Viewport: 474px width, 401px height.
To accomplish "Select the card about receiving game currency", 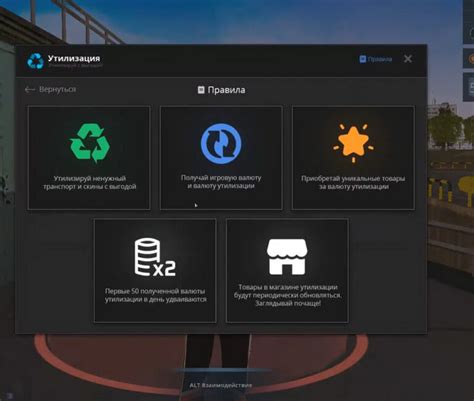I will (221, 158).
